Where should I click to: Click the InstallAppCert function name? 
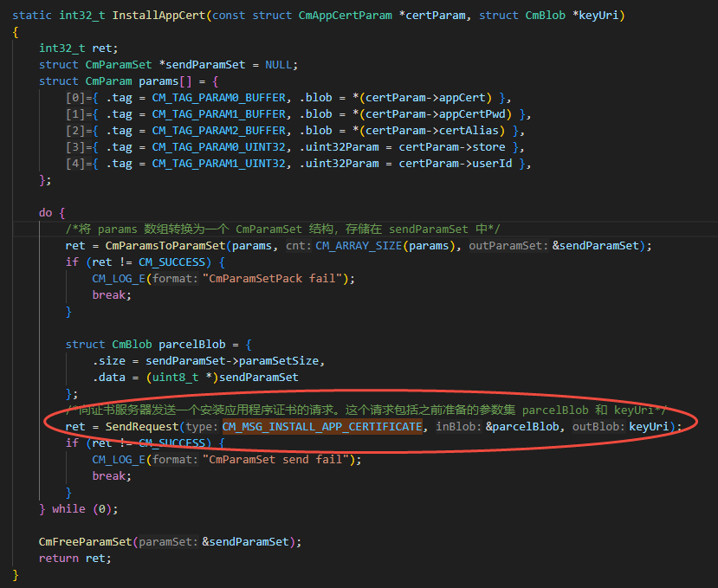[158, 16]
